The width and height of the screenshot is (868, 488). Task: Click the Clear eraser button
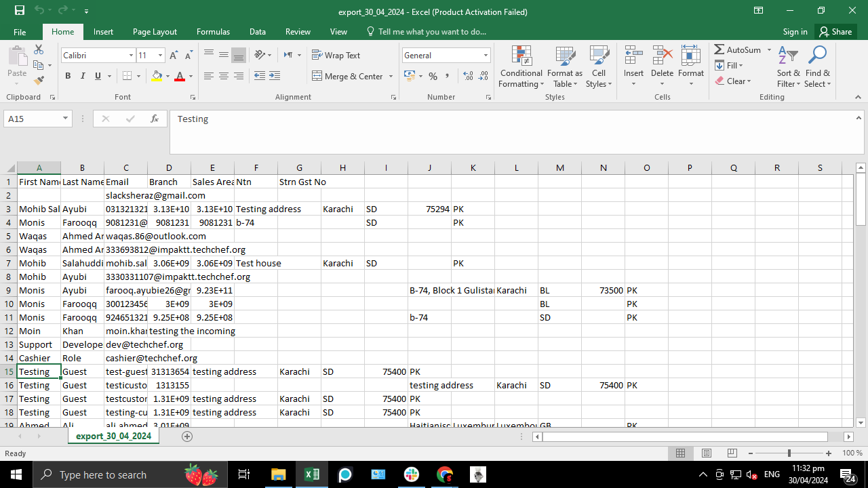(x=732, y=81)
